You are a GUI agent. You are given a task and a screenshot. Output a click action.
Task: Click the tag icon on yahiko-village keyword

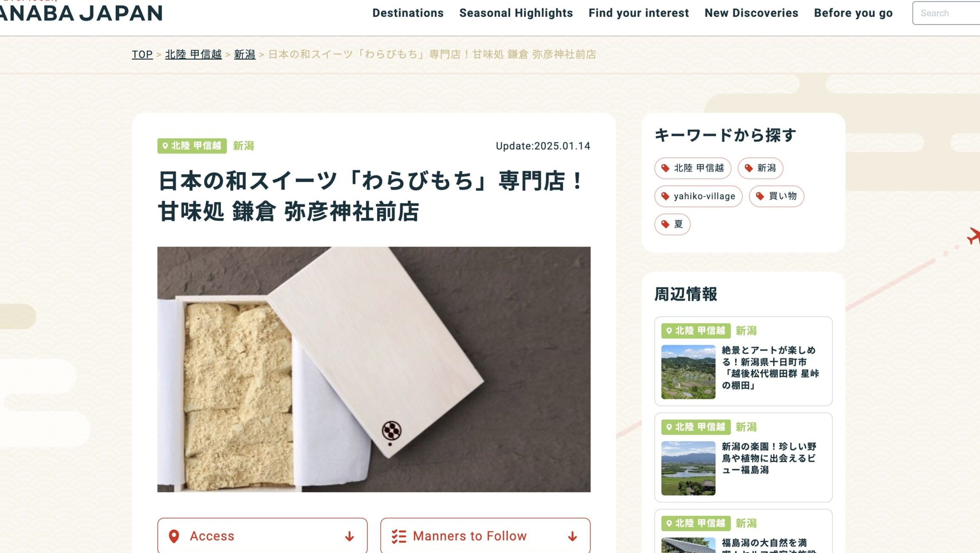(x=665, y=196)
